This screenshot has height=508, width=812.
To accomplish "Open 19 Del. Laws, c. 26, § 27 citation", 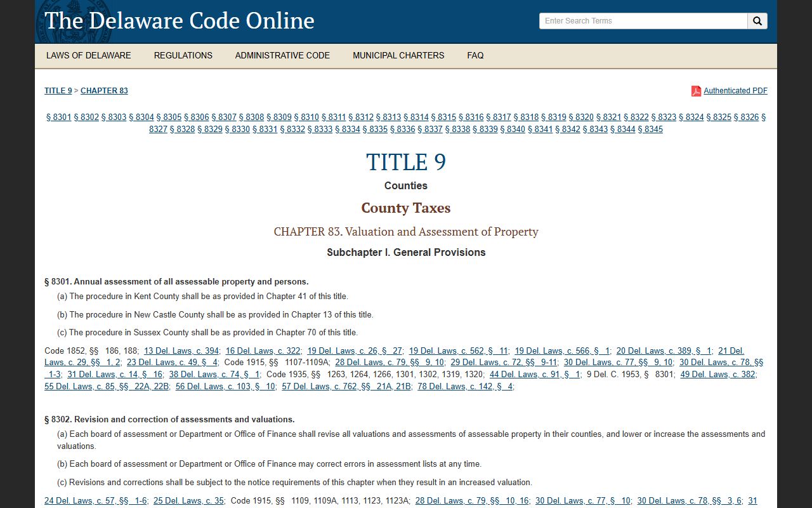I will coord(355,351).
